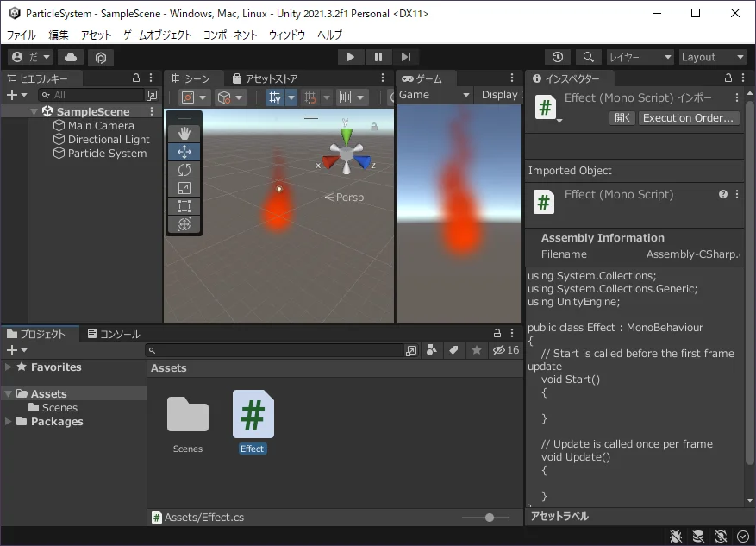Click the Execution Order button
756x546 pixels.
[689, 118]
